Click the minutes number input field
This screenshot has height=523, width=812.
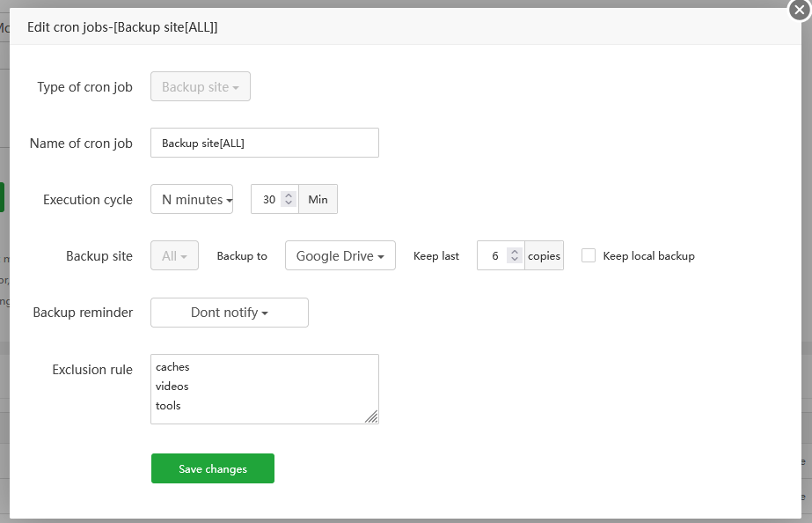coord(267,200)
